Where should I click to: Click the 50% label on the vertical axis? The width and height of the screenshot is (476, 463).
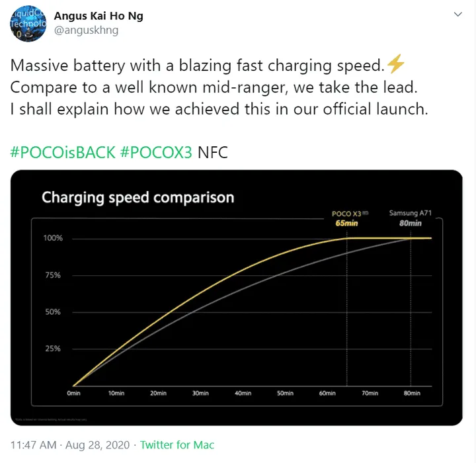pyautogui.click(x=53, y=312)
